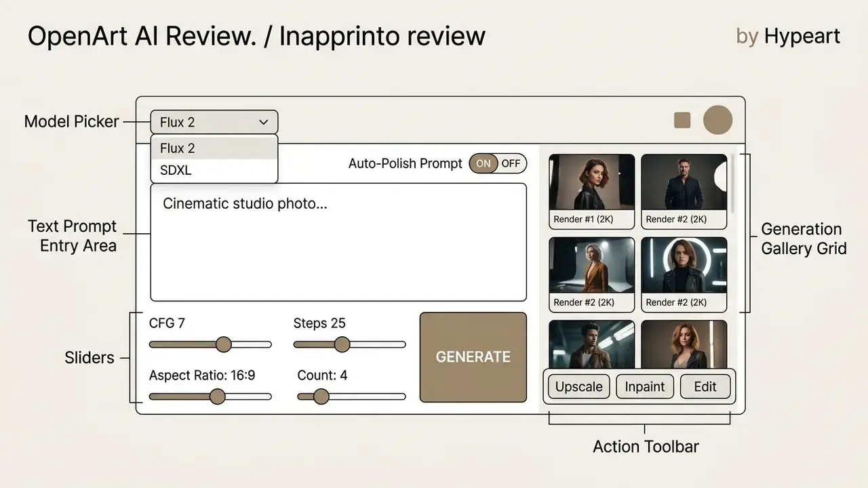Click the Steps 25 slider handle
The height and width of the screenshot is (488, 868).
342,344
